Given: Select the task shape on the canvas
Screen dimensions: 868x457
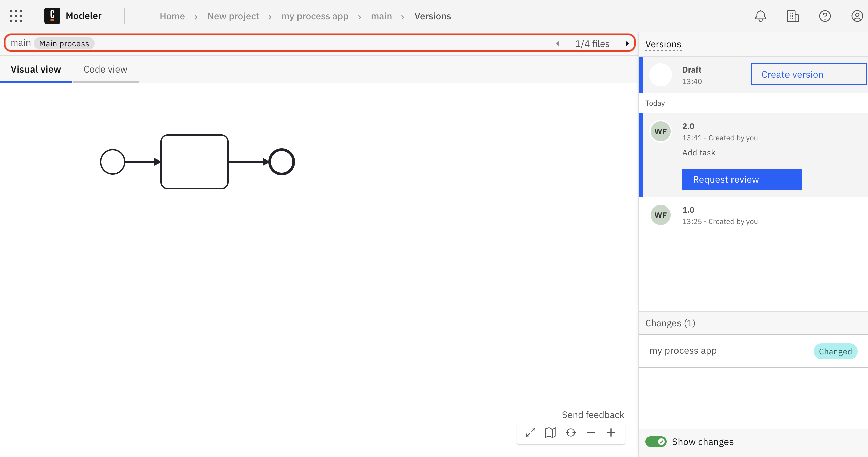Looking at the screenshot, I should click(x=195, y=162).
